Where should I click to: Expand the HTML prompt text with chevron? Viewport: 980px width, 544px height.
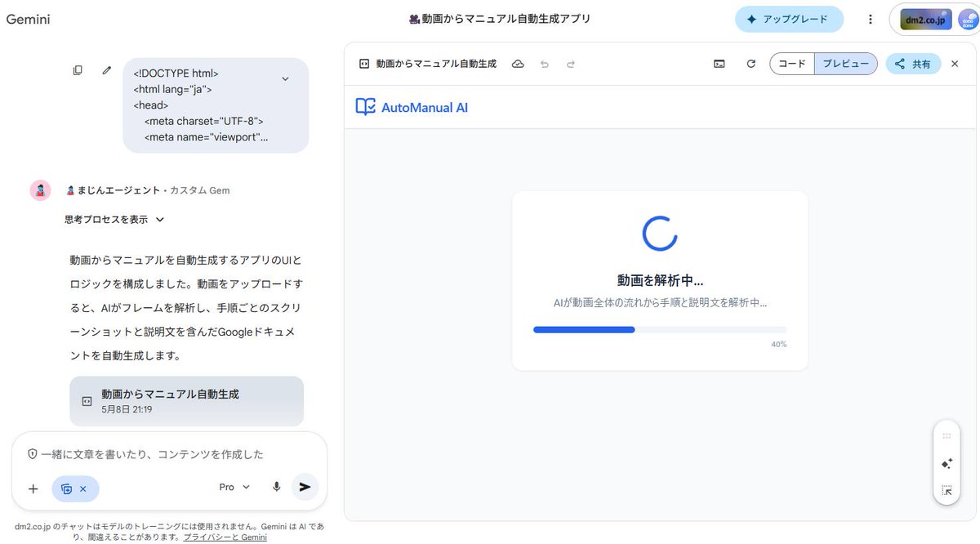[x=285, y=78]
